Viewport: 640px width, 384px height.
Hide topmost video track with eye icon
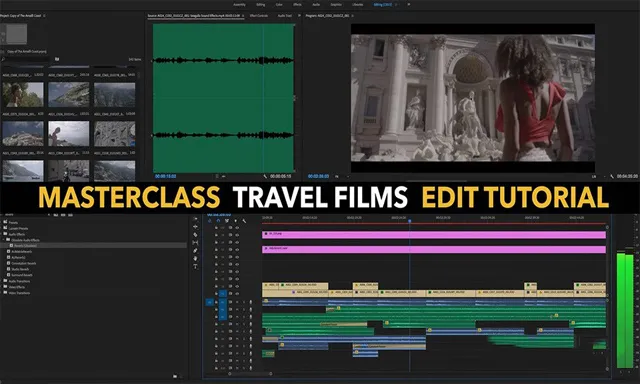click(237, 228)
